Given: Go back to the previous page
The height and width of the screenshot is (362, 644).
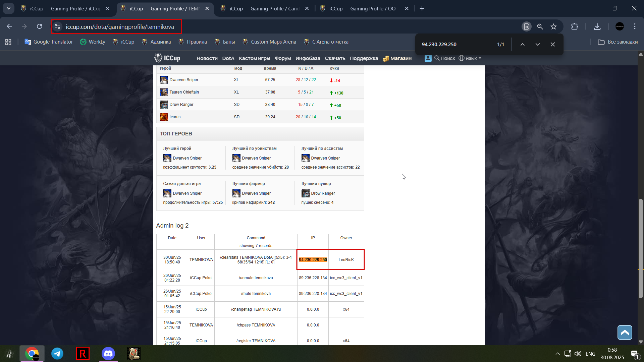Looking at the screenshot, I should (x=9, y=26).
